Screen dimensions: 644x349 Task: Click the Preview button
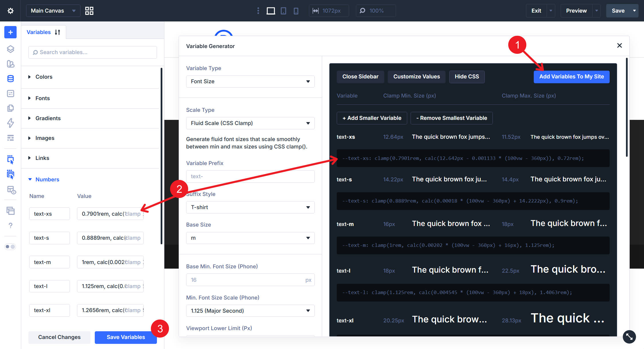tap(576, 11)
